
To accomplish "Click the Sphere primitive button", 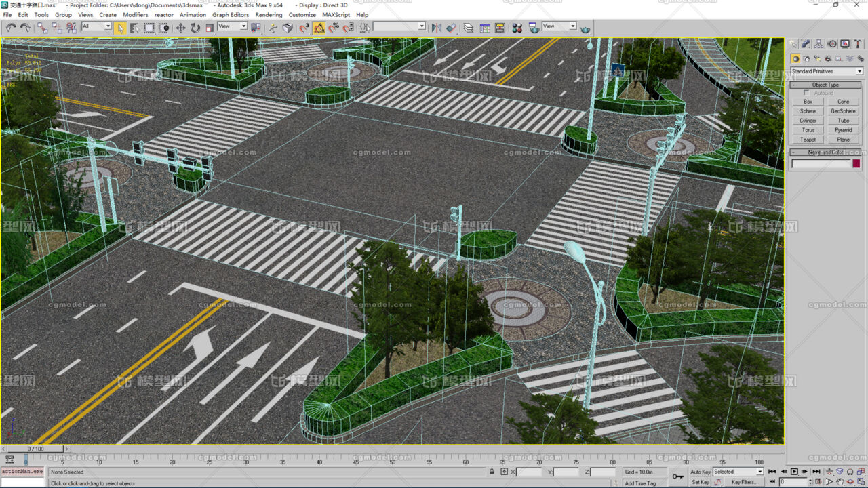I will point(808,111).
